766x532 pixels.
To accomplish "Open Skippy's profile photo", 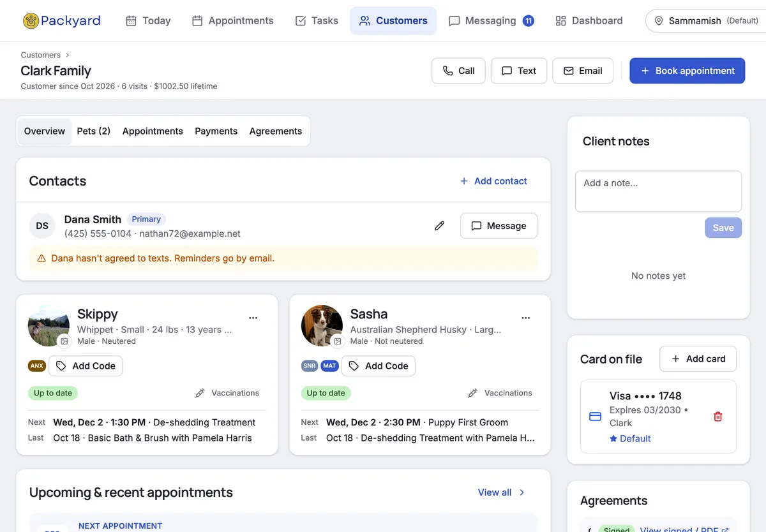I will click(x=49, y=325).
